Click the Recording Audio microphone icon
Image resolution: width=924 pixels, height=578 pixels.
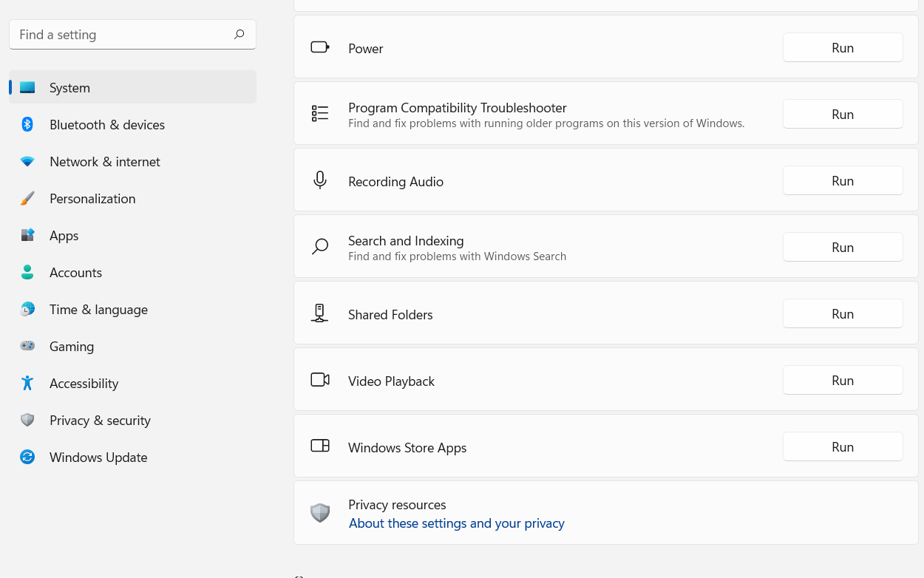coord(320,180)
